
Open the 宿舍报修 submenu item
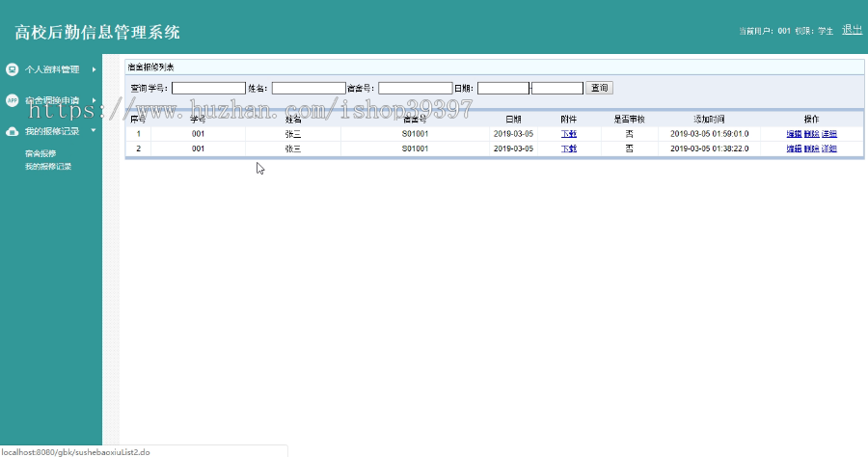(x=41, y=153)
